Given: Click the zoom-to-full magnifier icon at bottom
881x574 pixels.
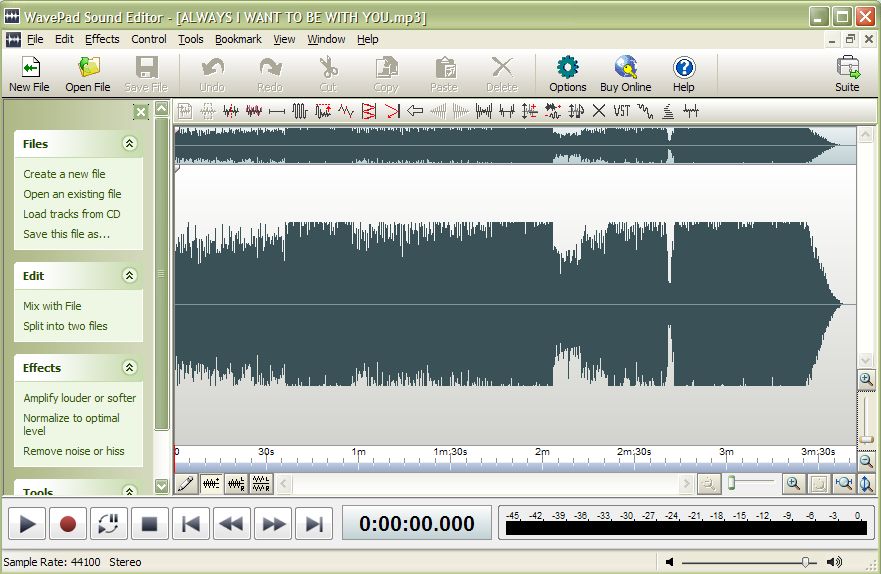Looking at the screenshot, I should 843,484.
